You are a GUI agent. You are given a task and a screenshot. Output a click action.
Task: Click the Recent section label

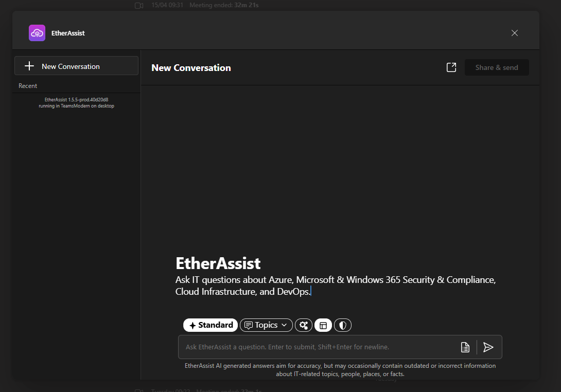click(x=28, y=86)
